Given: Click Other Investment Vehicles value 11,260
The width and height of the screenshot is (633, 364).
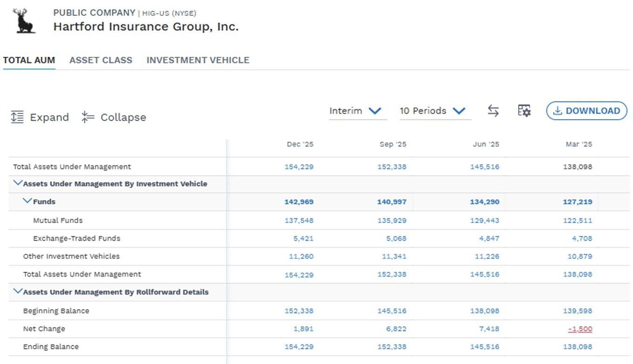Looking at the screenshot, I should tap(302, 256).
